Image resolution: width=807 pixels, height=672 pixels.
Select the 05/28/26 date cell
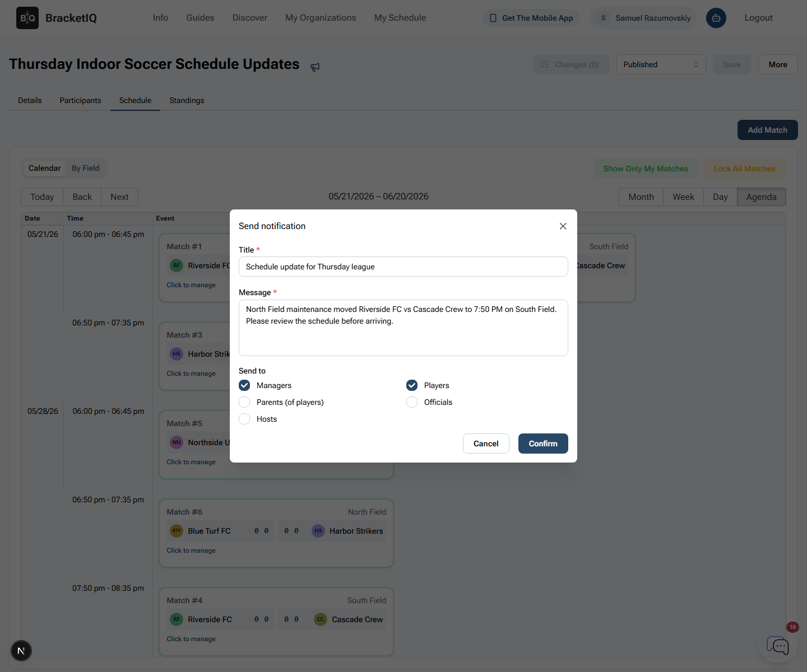click(43, 411)
